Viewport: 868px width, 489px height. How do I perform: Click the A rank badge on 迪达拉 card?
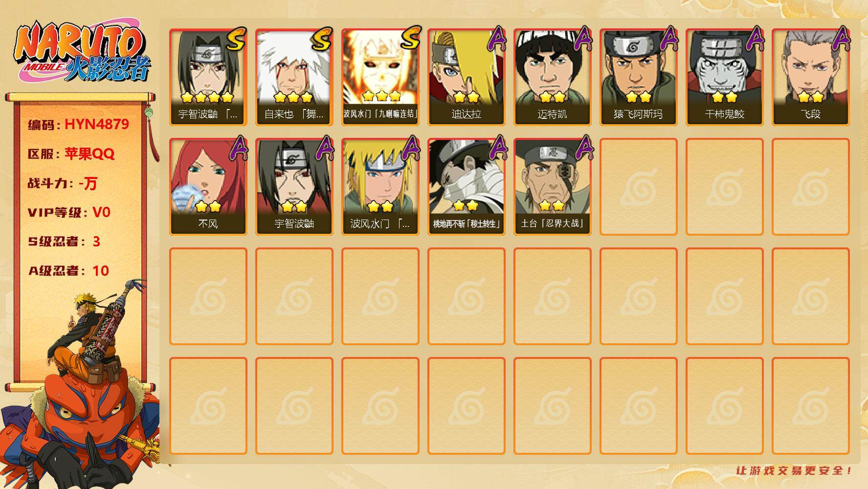coord(496,39)
